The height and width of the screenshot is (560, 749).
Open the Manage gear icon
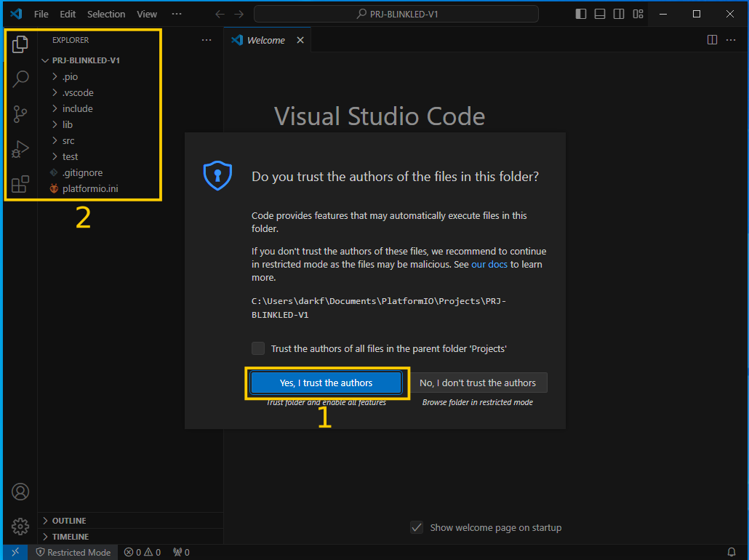tap(20, 527)
